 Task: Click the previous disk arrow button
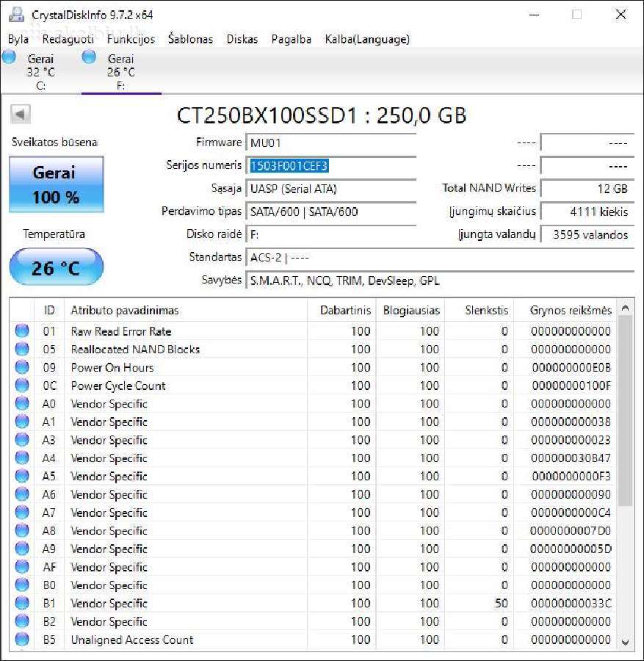[21, 114]
